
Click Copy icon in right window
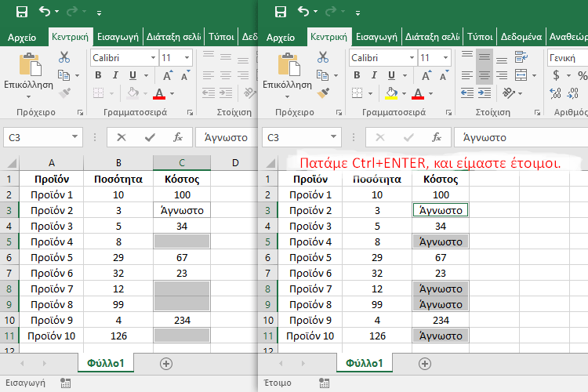pyautogui.click(x=322, y=75)
